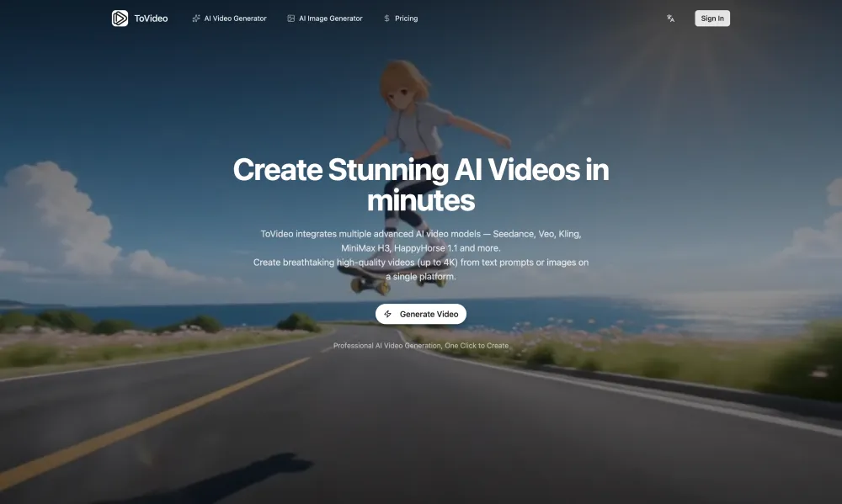Open the language translation switcher
Viewport: 842px width, 504px height.
pos(671,19)
